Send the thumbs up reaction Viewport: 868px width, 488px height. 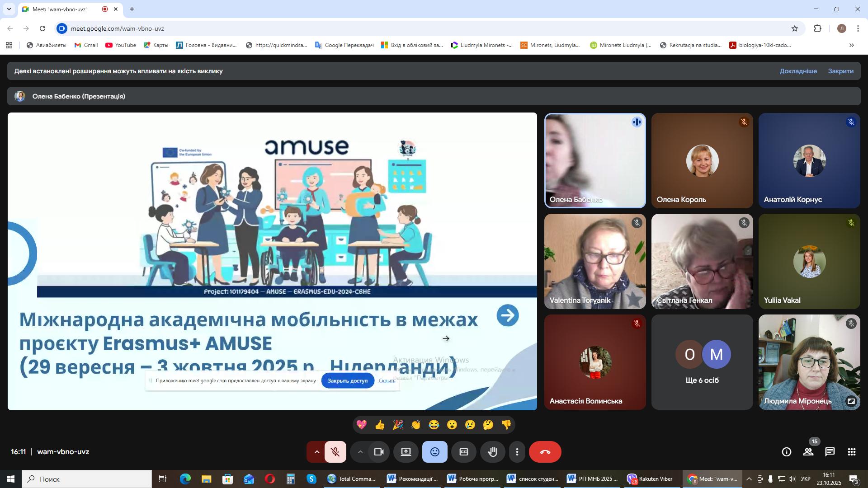(x=379, y=425)
